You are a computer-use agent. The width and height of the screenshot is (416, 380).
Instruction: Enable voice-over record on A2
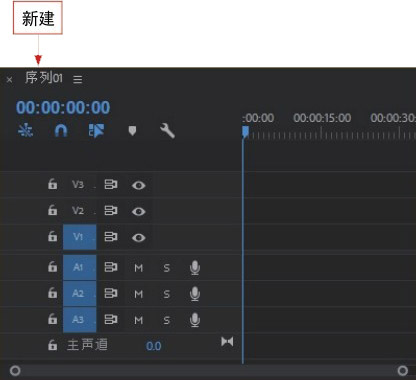(195, 294)
